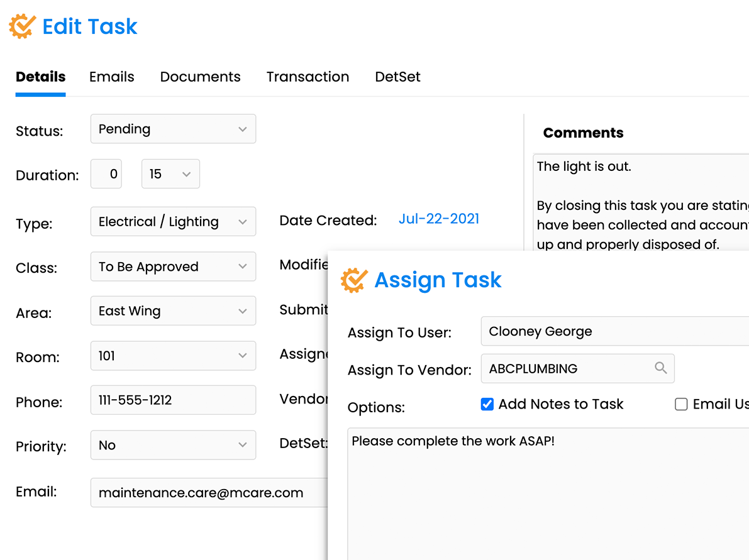This screenshot has width=749, height=560.
Task: Expand the Class dropdown showing To Be Approved
Action: coord(173,266)
